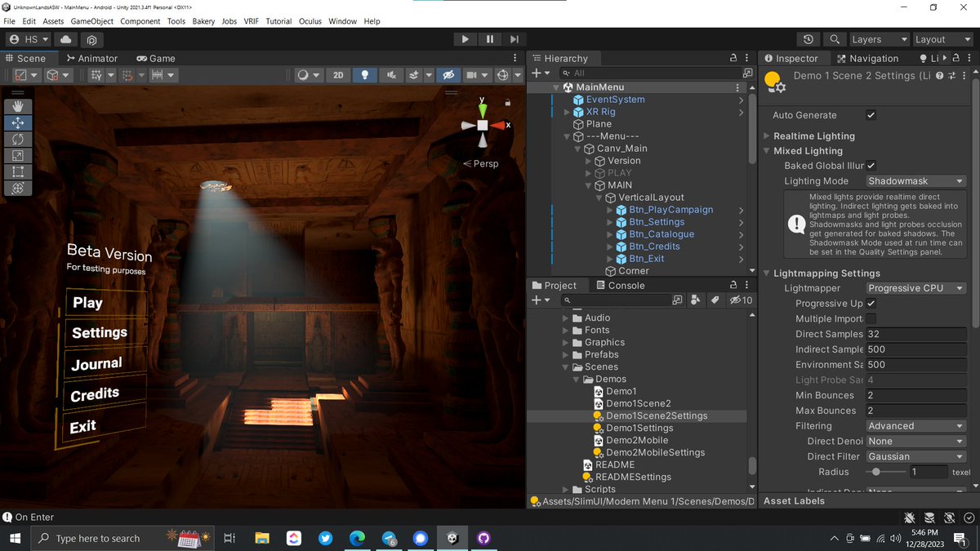Open draw mode shading dropdown

point(307,75)
